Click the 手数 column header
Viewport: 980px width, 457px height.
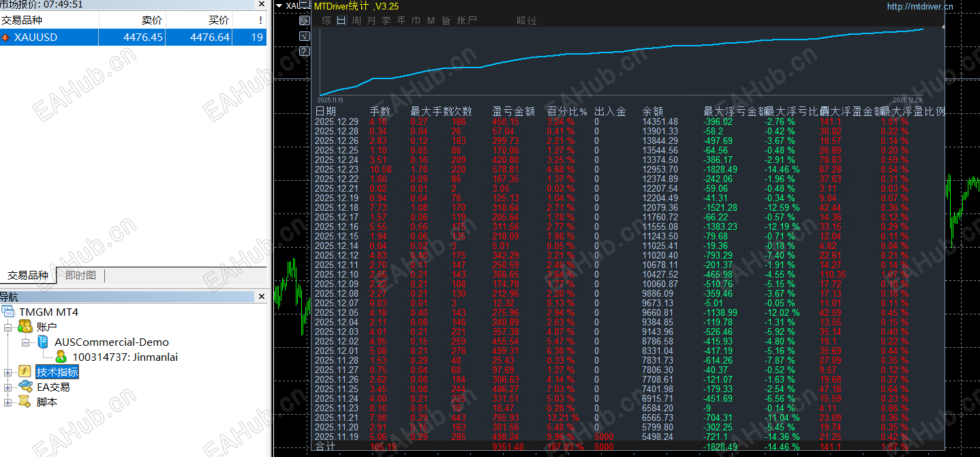point(380,111)
